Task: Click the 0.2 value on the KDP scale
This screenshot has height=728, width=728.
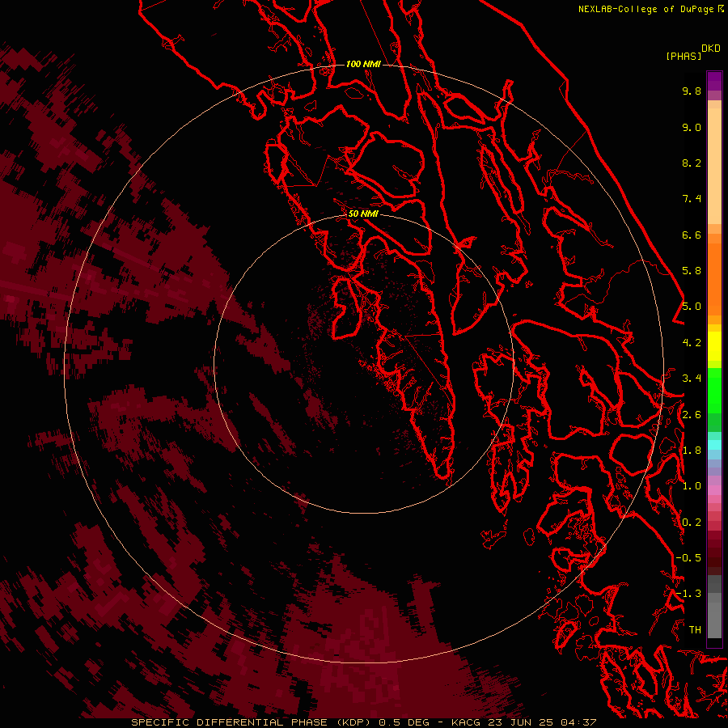Action: tap(692, 523)
